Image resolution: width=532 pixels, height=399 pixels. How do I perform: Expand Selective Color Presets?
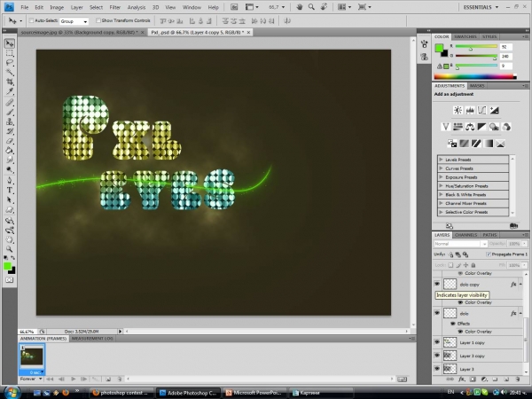(x=441, y=212)
